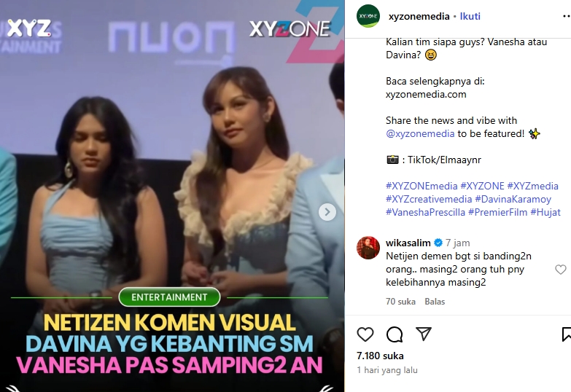Image resolution: width=571 pixels, height=392 pixels.
Task: Open the #VaneshaPrescilla hashtag
Action: [425, 212]
